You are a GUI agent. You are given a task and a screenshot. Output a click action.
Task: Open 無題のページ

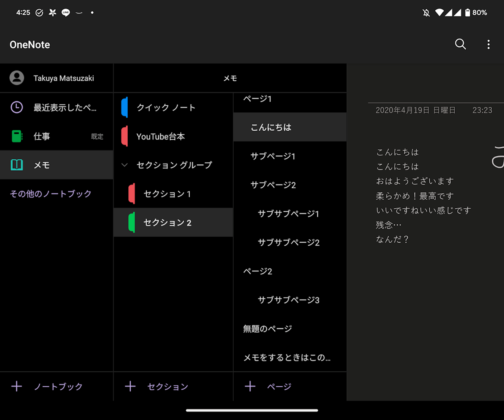click(x=290, y=328)
